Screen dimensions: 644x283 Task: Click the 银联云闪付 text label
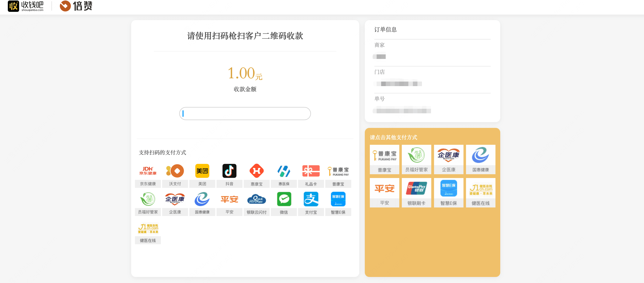257,212
